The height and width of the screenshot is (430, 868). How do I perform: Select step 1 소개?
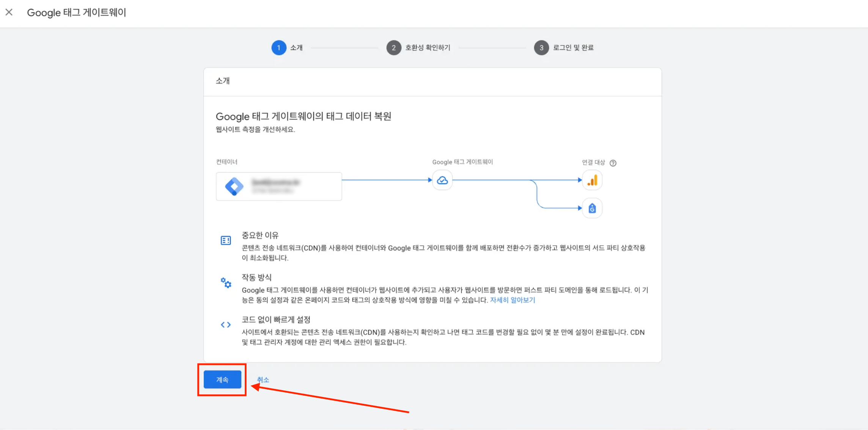point(287,48)
